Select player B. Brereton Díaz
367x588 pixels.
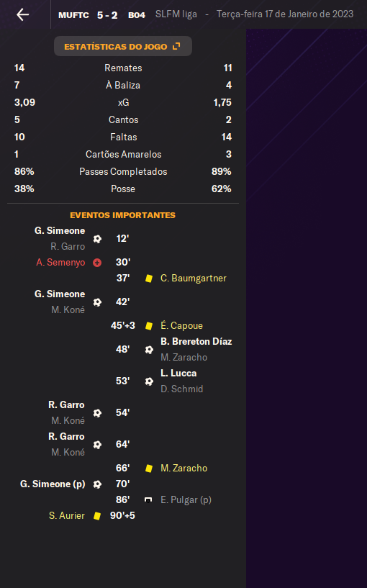[196, 341]
